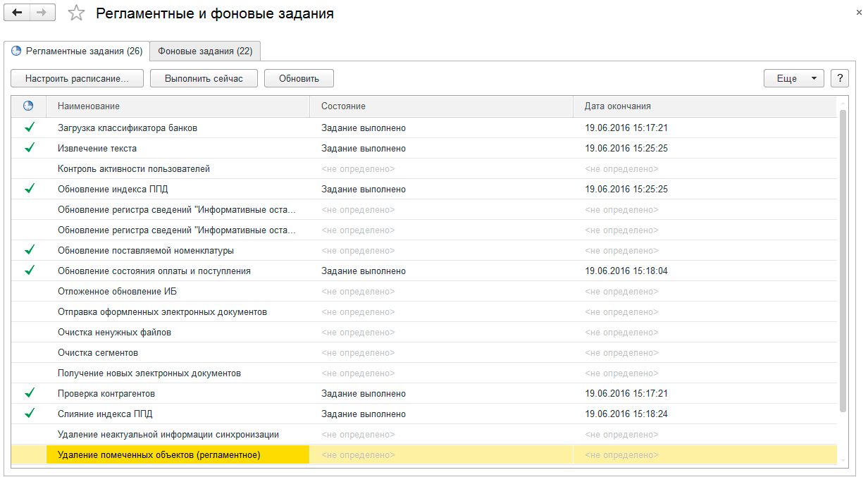Click the Обновить button

[x=299, y=78]
